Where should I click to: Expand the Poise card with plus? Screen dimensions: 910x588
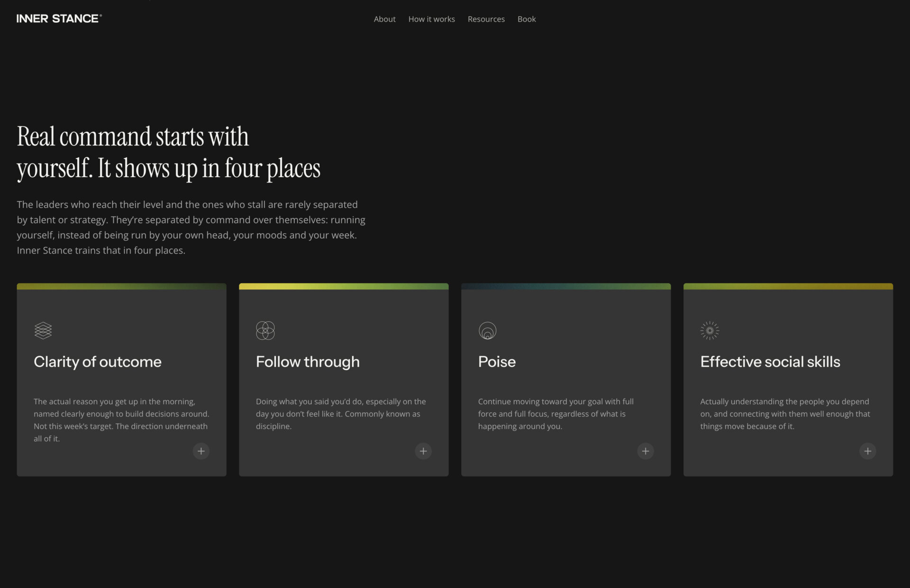coord(646,451)
